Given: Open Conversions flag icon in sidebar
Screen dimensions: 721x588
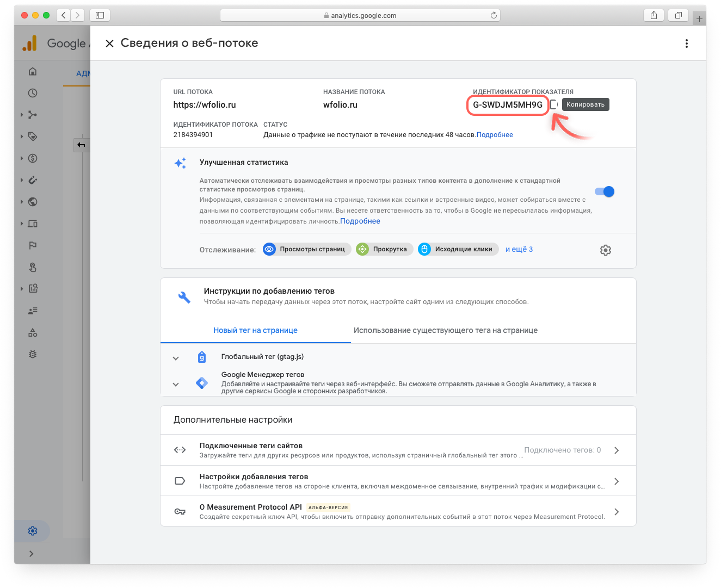Looking at the screenshot, I should pos(33,245).
